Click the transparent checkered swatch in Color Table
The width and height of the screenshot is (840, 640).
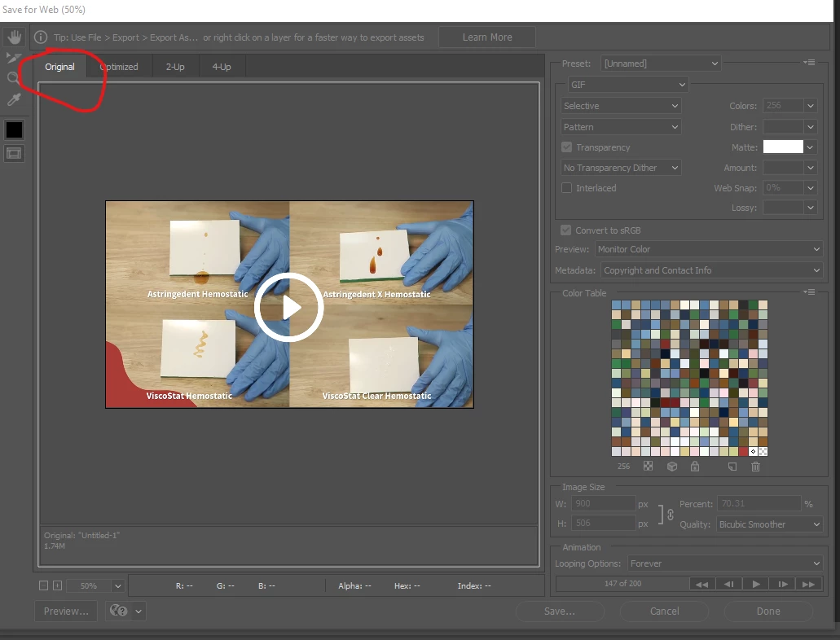(x=763, y=451)
